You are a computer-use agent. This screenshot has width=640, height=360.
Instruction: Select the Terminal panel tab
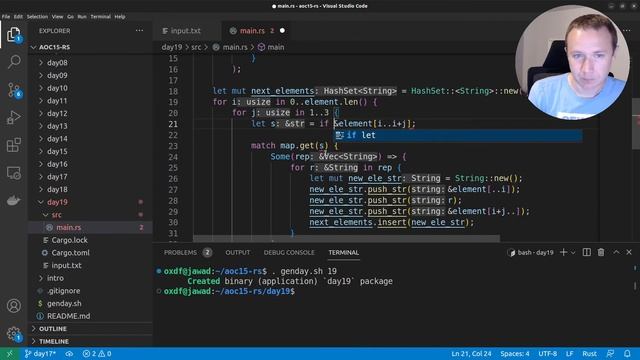344,253
